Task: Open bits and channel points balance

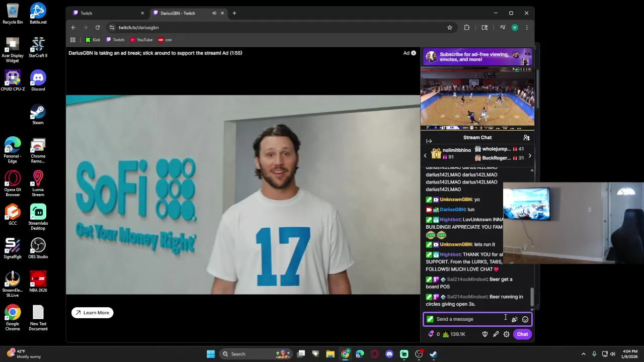Action: [447, 334]
